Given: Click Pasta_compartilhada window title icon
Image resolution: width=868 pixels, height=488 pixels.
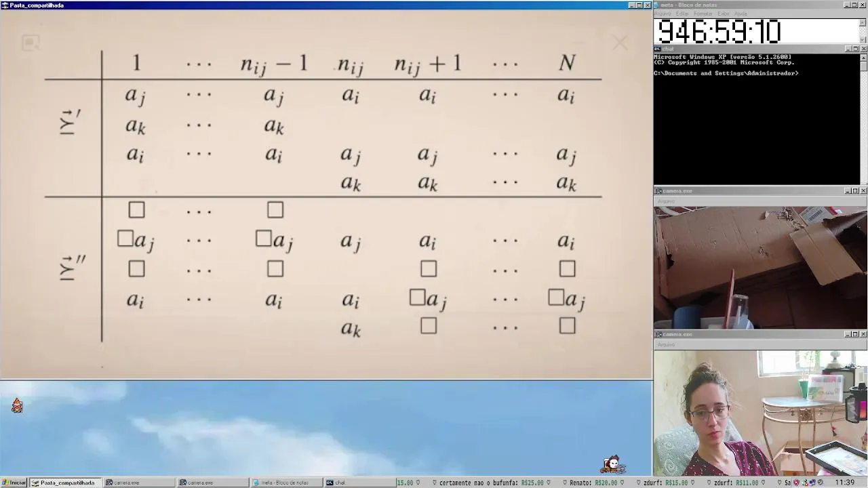Looking at the screenshot, I should [x=5, y=5].
